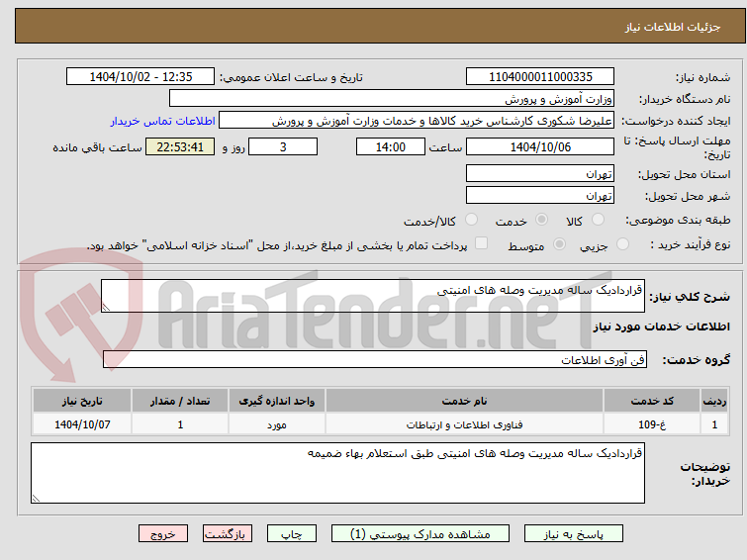Click need number field 1104000011000335
Screen dimensions: 747x560
[x=540, y=77]
